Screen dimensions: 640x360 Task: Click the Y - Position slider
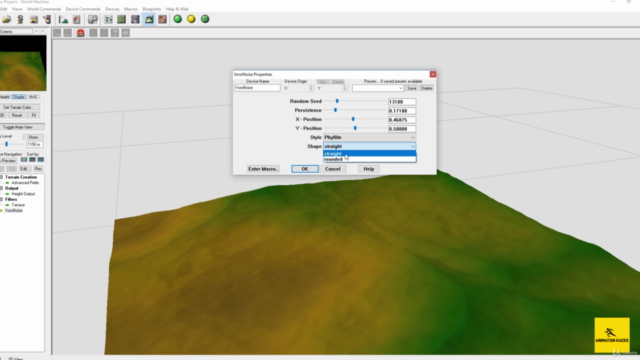tap(355, 128)
